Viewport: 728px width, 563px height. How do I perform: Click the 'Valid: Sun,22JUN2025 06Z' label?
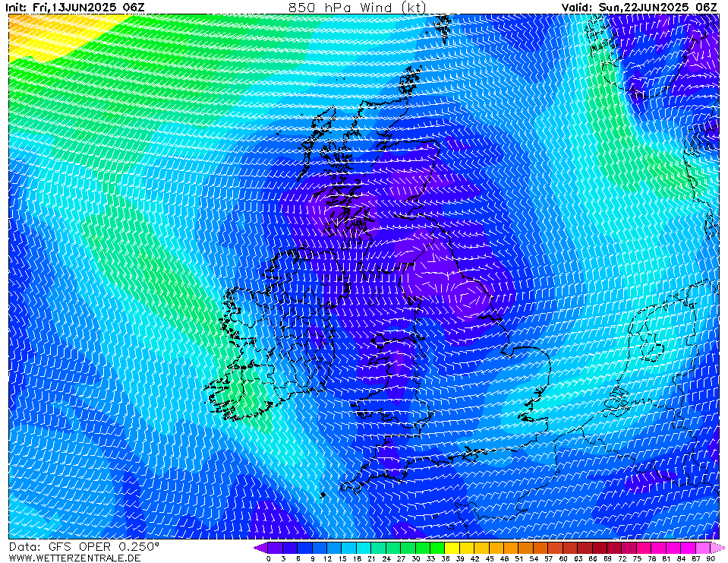pos(639,7)
